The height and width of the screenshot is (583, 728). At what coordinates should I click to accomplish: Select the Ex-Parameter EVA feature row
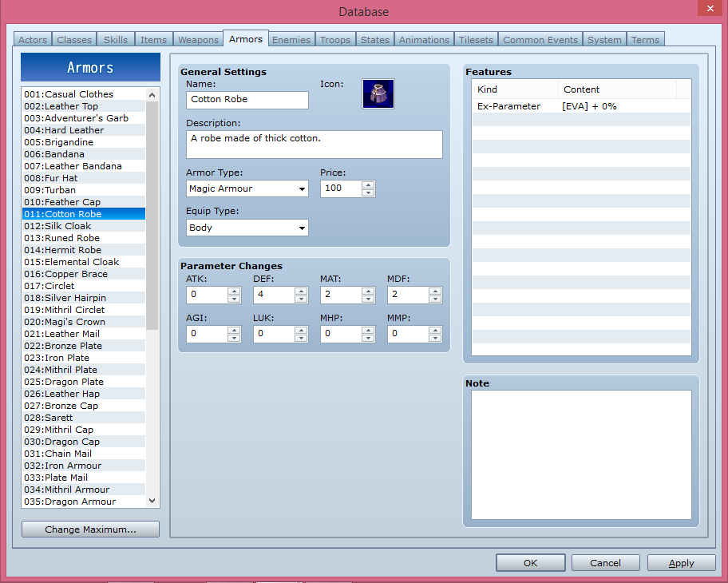pos(581,106)
